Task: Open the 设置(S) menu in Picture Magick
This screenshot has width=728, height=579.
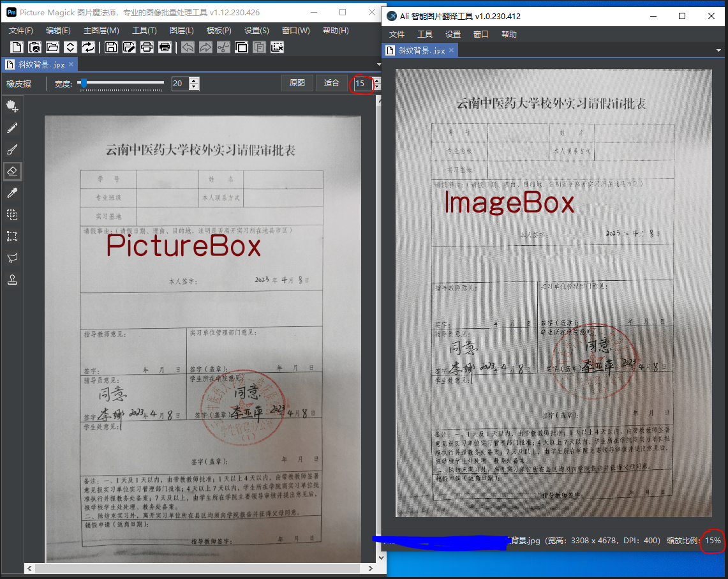Action: click(x=256, y=31)
